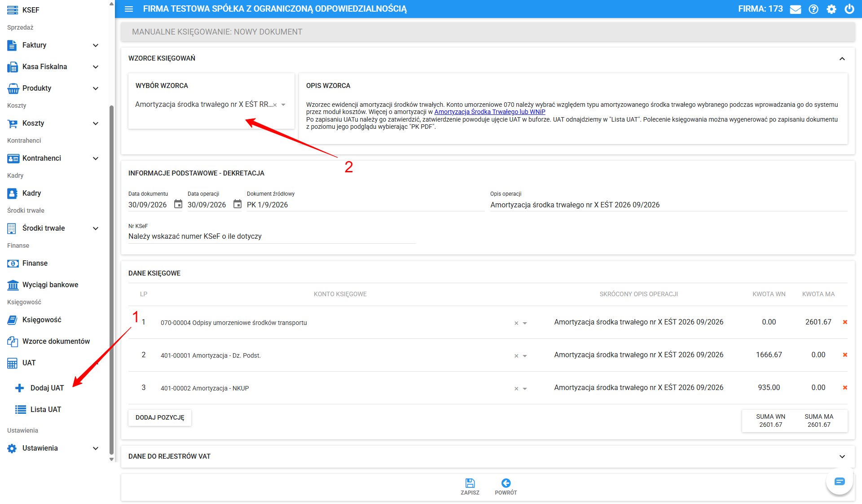862x504 pixels.
Task: Select Lista UAT menu item
Action: tap(46, 410)
